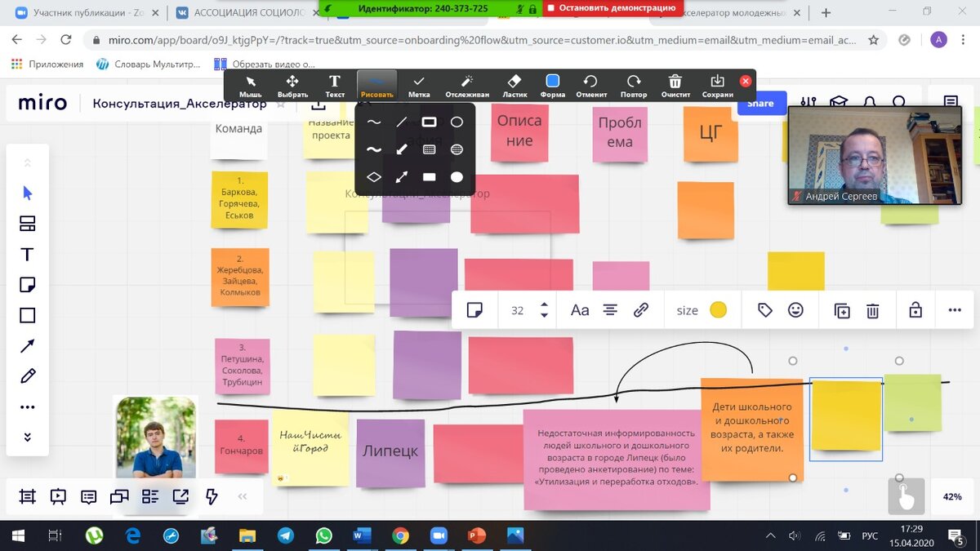This screenshot has height=551, width=980.
Task: Select the Miro shape rectangle tool
Action: (x=28, y=315)
